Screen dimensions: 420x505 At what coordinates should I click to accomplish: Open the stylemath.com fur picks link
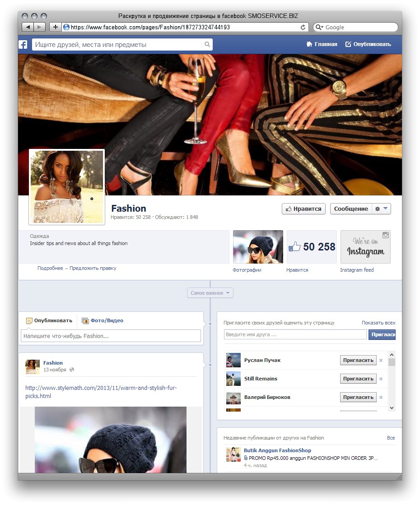(x=101, y=392)
